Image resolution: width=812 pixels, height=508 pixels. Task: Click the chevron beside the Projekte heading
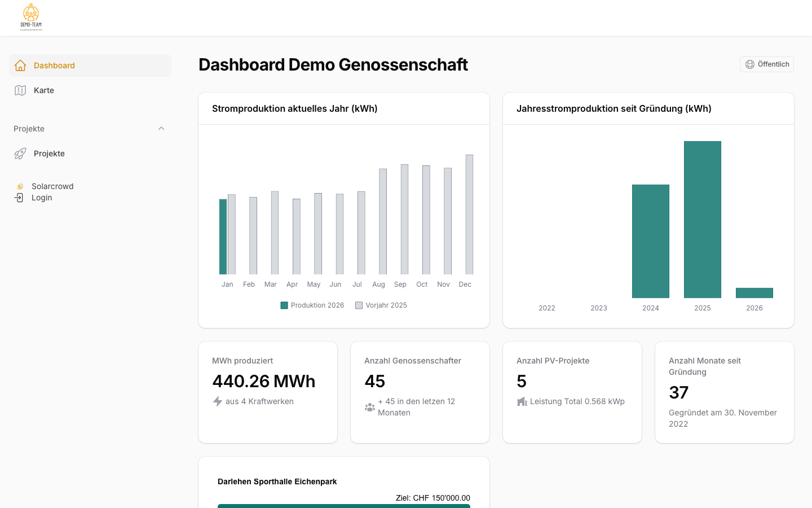(161, 128)
